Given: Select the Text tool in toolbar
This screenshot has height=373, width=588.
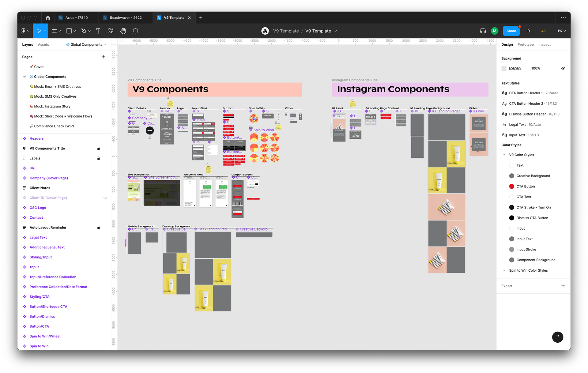Looking at the screenshot, I should [98, 31].
